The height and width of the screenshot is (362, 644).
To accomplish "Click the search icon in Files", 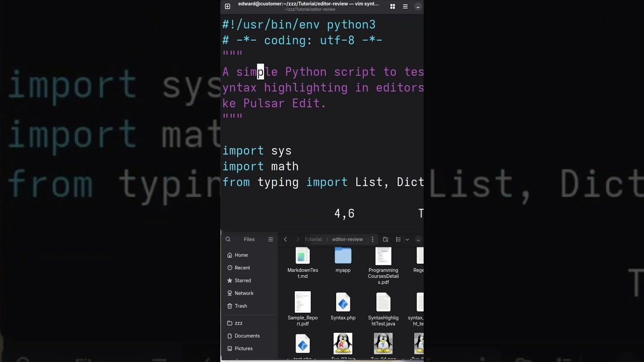I will coord(228,239).
